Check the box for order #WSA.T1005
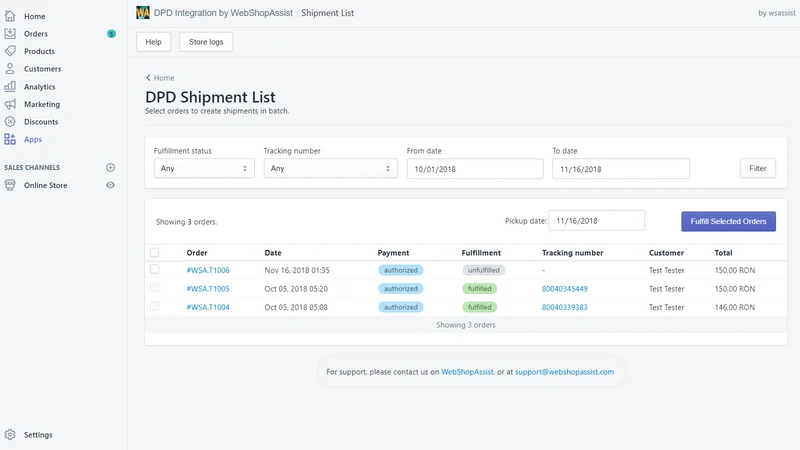The image size is (800, 450). tap(155, 288)
